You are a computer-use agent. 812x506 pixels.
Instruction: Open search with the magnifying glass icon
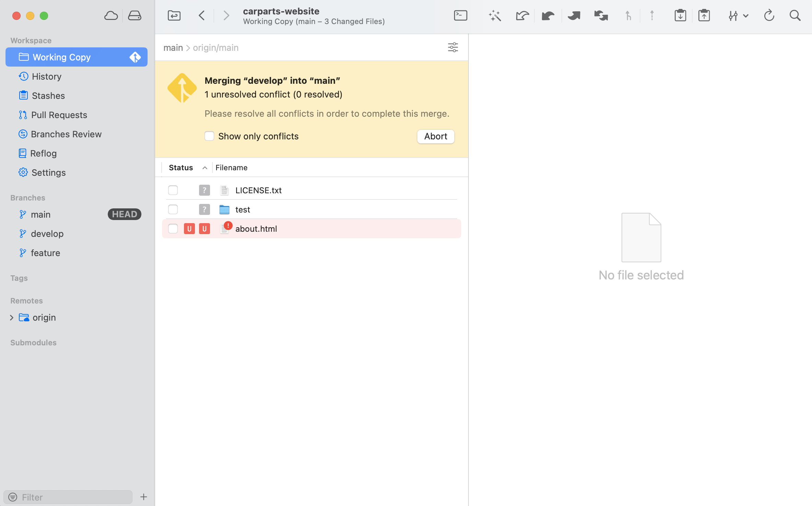[x=795, y=16]
